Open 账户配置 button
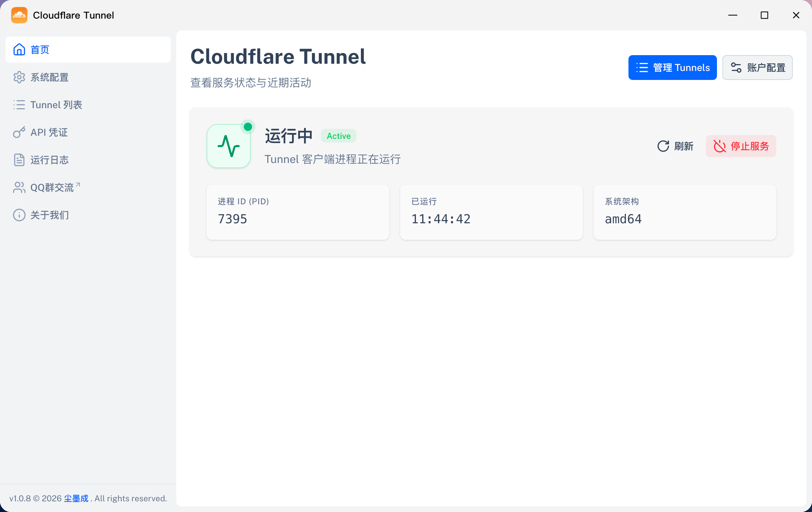This screenshot has width=812, height=512. point(758,68)
